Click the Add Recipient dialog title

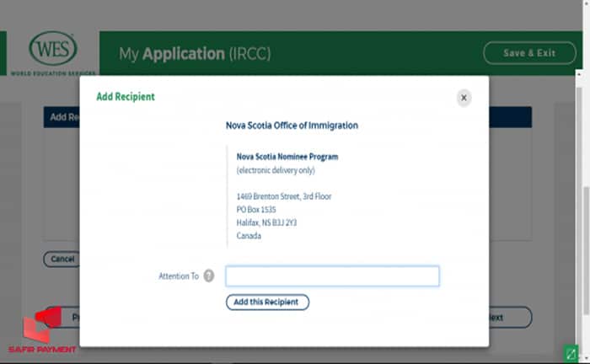(126, 97)
